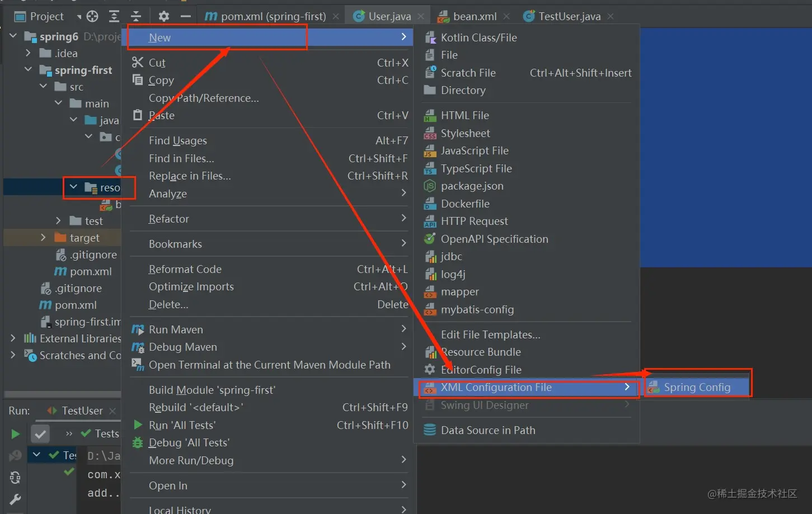
Task: Open the TestUser.java editor tab
Action: (x=570, y=16)
